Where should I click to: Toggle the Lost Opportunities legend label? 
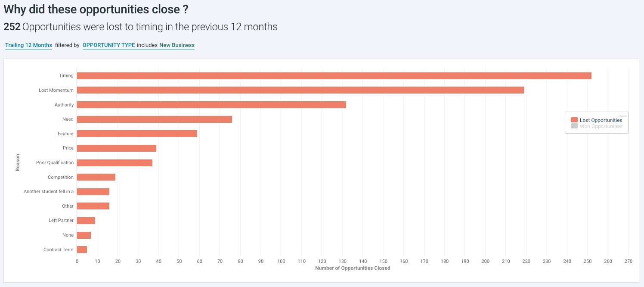click(601, 120)
